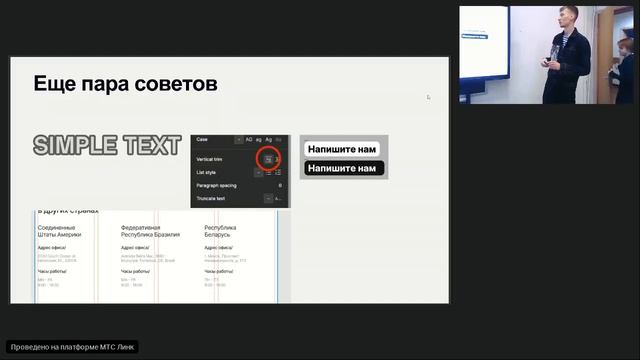Click Часы работы label under Бразилия
640x360 pixels.
tap(136, 271)
